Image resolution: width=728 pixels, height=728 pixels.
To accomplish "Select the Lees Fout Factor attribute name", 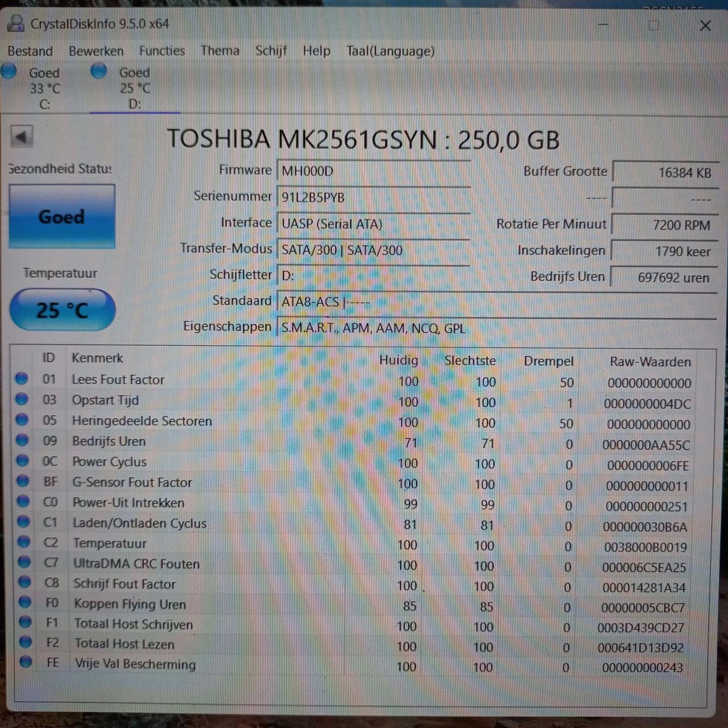I will click(118, 379).
